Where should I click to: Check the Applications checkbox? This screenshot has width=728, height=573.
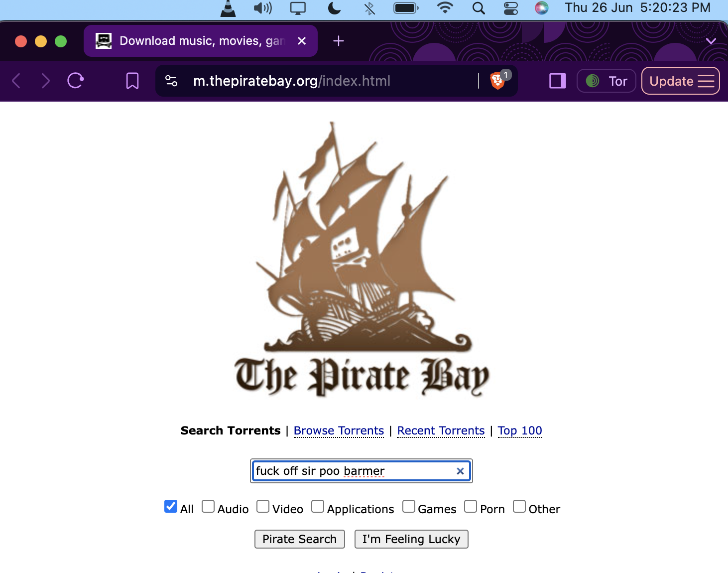tap(318, 506)
